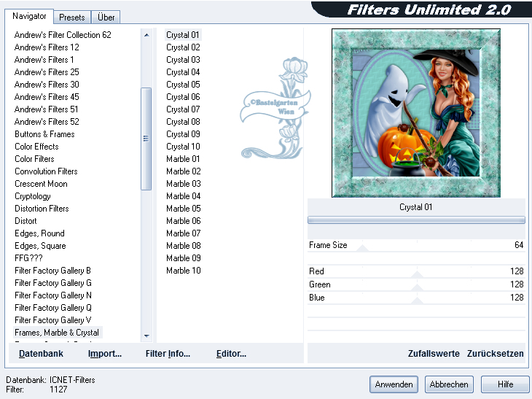Select Andrew's Filters 30 category
This screenshot has width=532, height=399.
click(47, 85)
